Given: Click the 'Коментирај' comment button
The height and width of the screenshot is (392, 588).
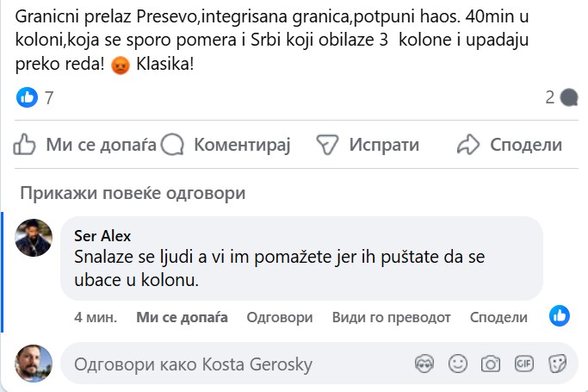Looking at the screenshot, I should pyautogui.click(x=227, y=145).
